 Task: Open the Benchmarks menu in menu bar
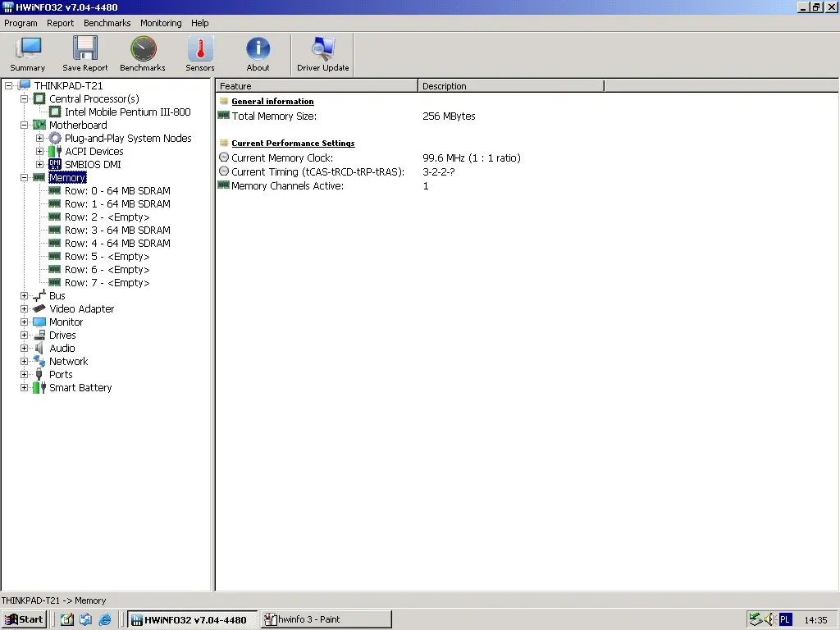click(107, 23)
